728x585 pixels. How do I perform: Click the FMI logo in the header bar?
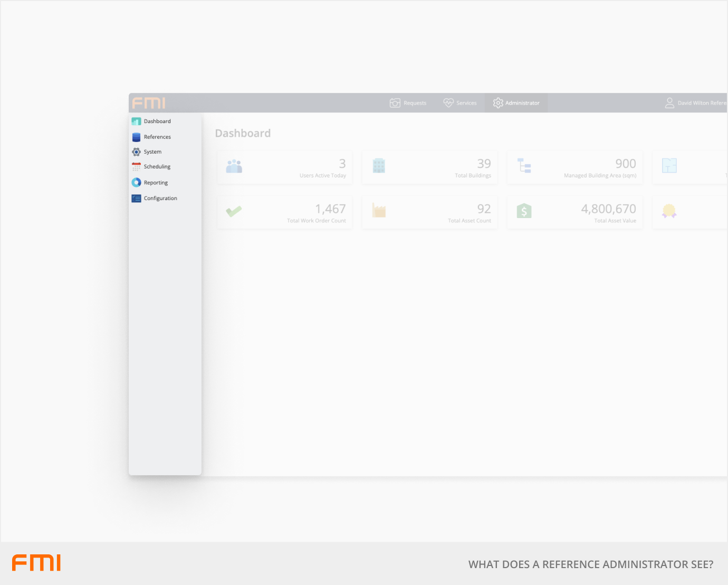coord(149,103)
